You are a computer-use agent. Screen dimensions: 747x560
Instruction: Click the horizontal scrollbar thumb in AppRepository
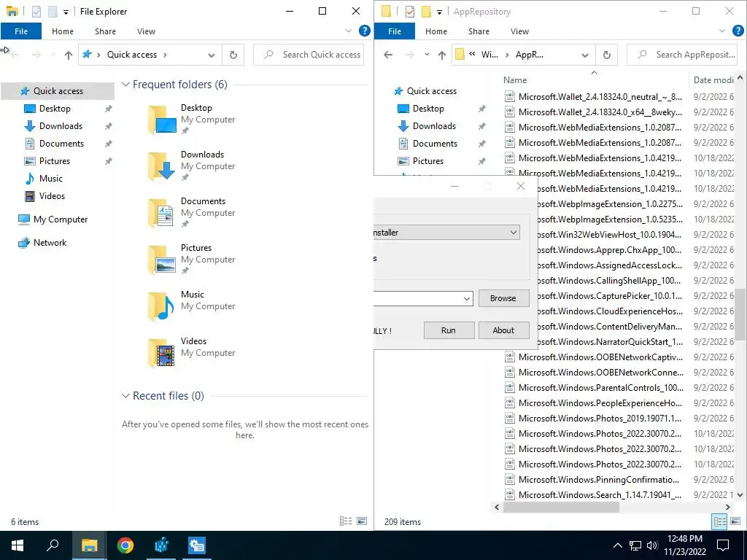pyautogui.click(x=561, y=507)
